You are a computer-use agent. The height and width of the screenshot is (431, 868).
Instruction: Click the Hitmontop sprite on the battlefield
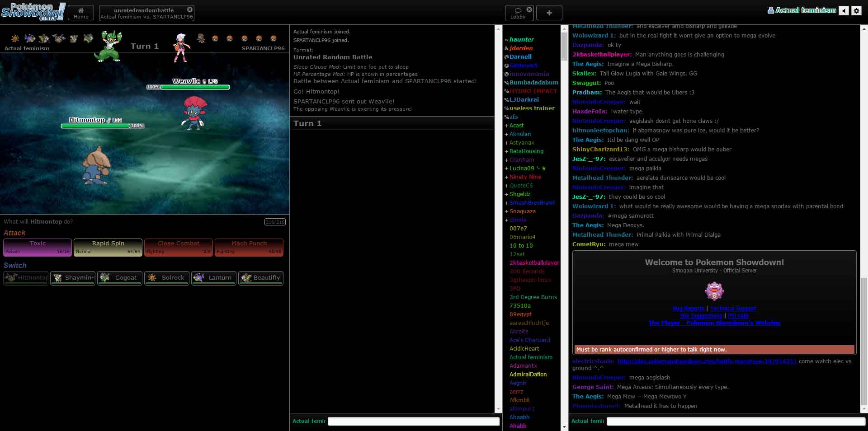click(96, 165)
